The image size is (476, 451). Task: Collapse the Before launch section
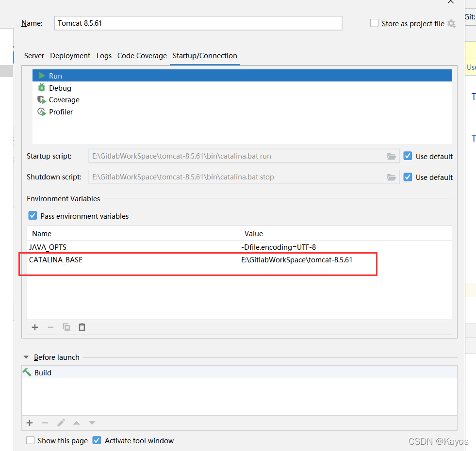click(26, 357)
